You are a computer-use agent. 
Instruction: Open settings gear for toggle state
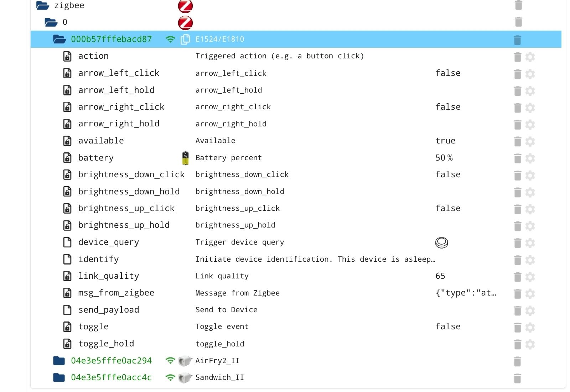[x=530, y=327]
